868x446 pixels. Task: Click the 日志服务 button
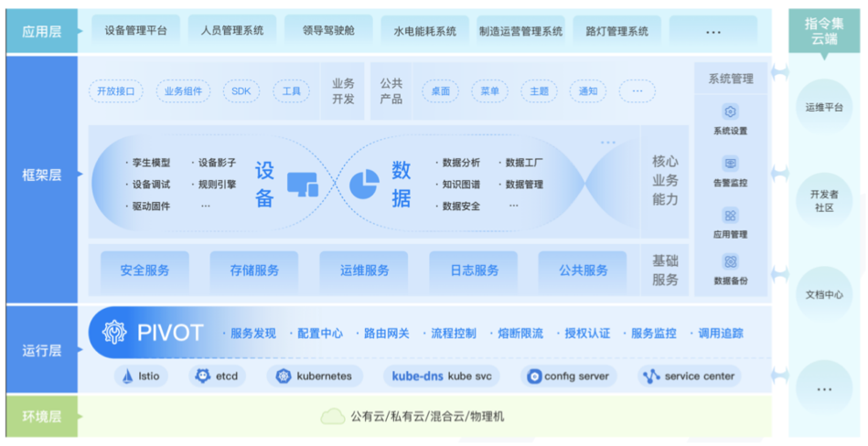point(474,271)
